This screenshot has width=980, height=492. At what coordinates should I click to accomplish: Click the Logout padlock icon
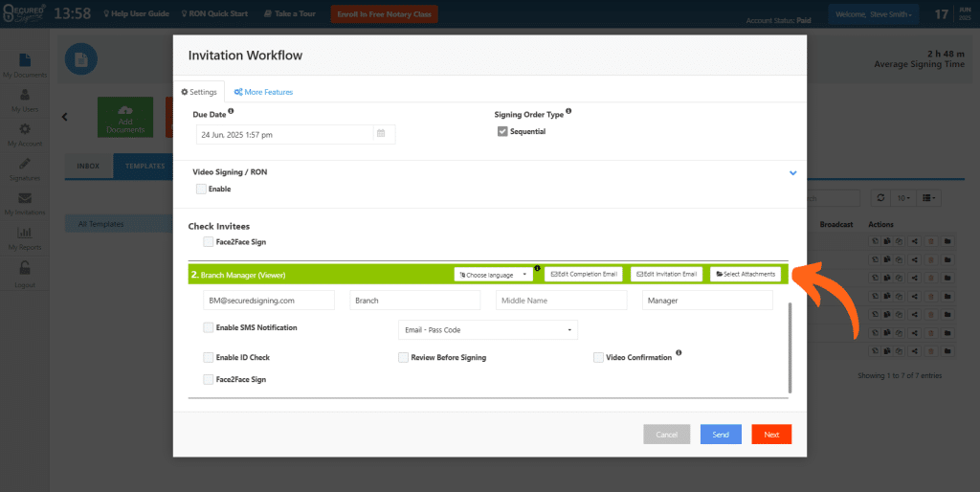pos(24,268)
